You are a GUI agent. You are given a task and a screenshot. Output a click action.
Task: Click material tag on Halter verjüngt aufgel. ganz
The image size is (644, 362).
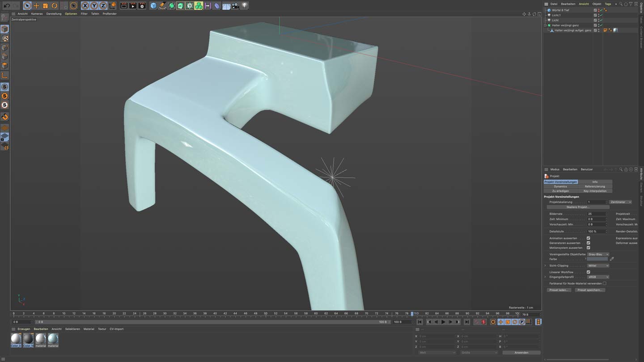point(615,30)
